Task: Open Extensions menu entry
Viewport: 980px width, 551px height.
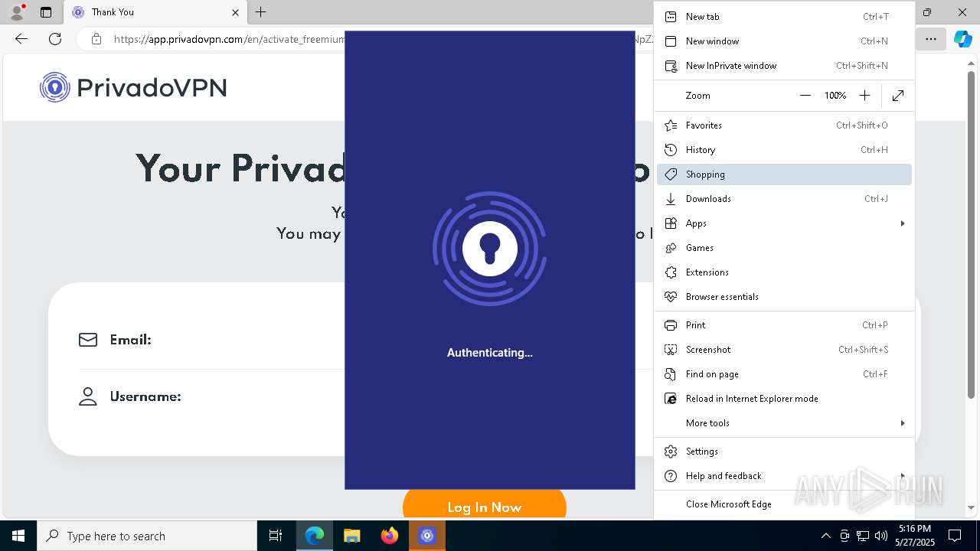Action: point(784,272)
